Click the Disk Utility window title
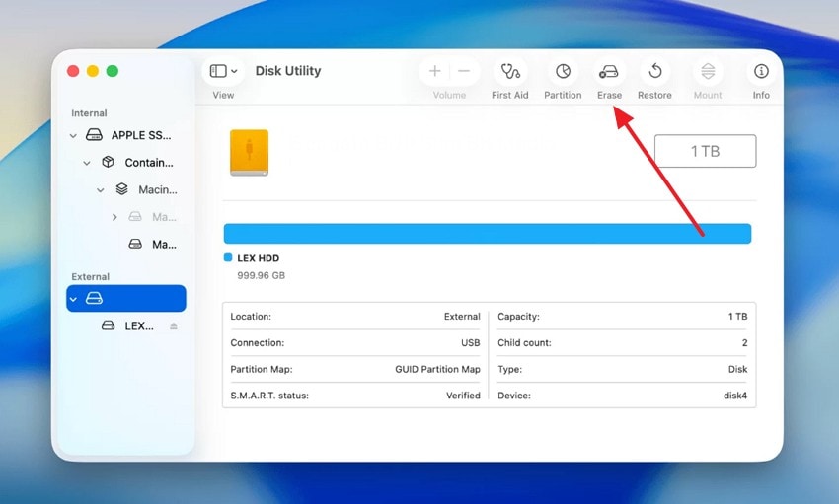The image size is (839, 504). 288,71
